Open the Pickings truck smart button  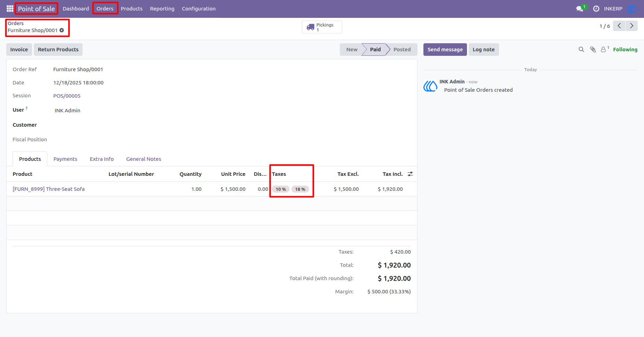pos(322,27)
